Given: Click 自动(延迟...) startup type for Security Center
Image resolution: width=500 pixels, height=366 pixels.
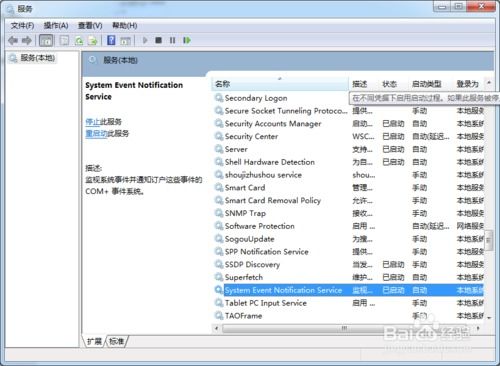Looking at the screenshot, I should point(431,136).
